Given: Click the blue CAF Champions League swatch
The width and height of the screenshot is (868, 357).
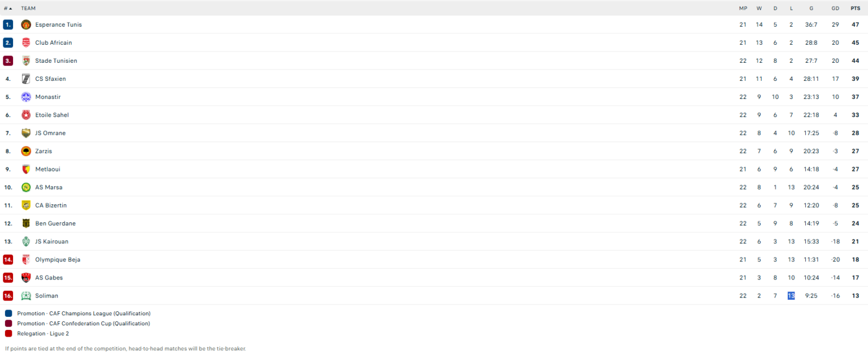Looking at the screenshot, I should pos(8,313).
